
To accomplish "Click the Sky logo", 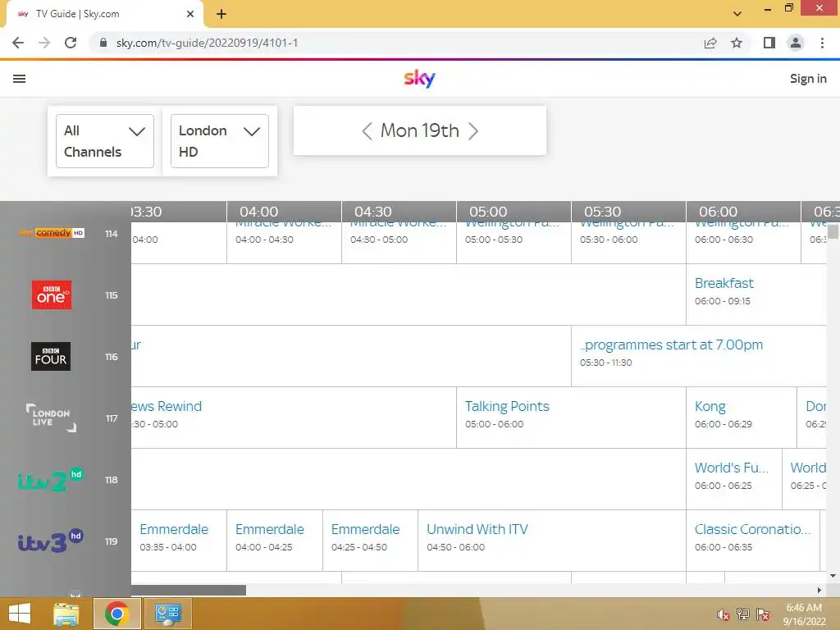I will point(419,78).
